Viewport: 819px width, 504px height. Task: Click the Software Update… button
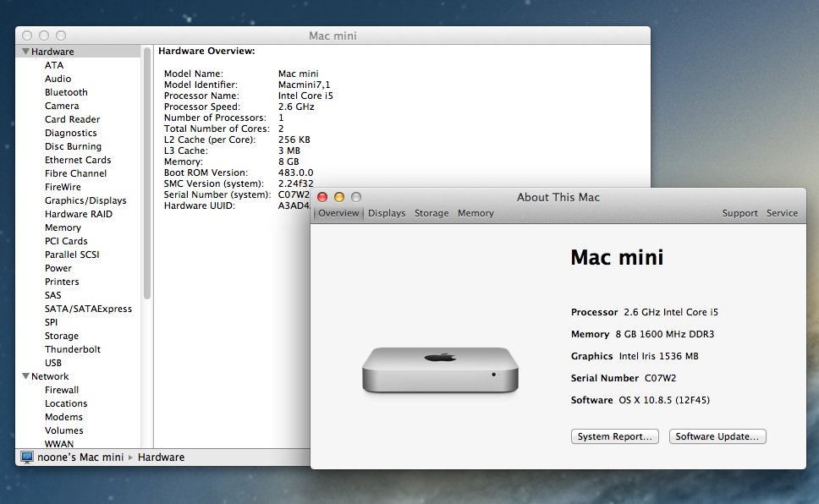pos(717,436)
